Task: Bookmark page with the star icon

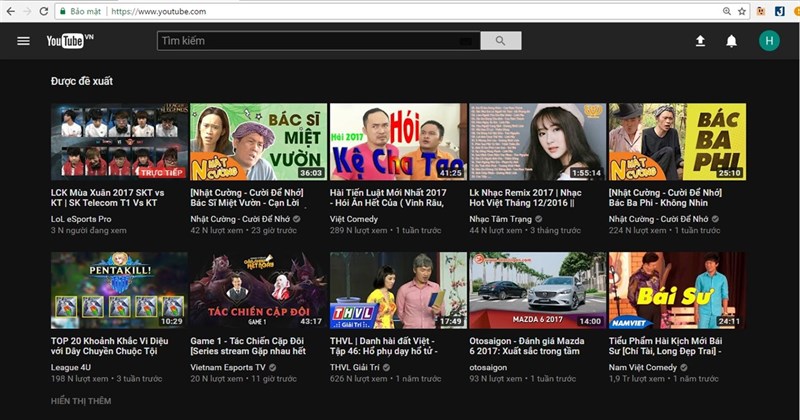Action: 741,11
